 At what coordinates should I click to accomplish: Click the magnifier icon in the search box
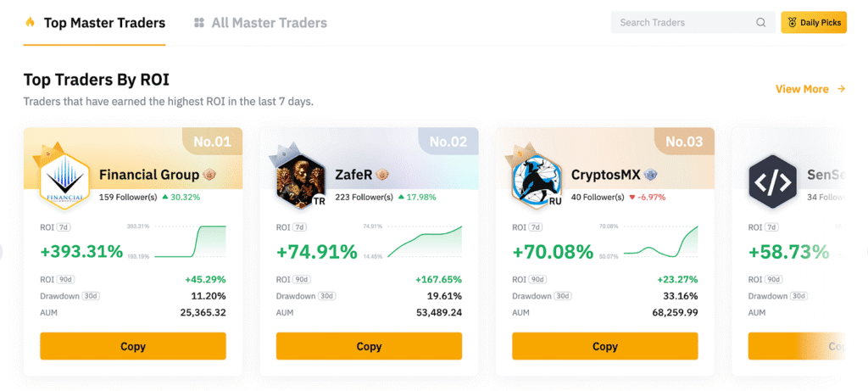(x=760, y=23)
